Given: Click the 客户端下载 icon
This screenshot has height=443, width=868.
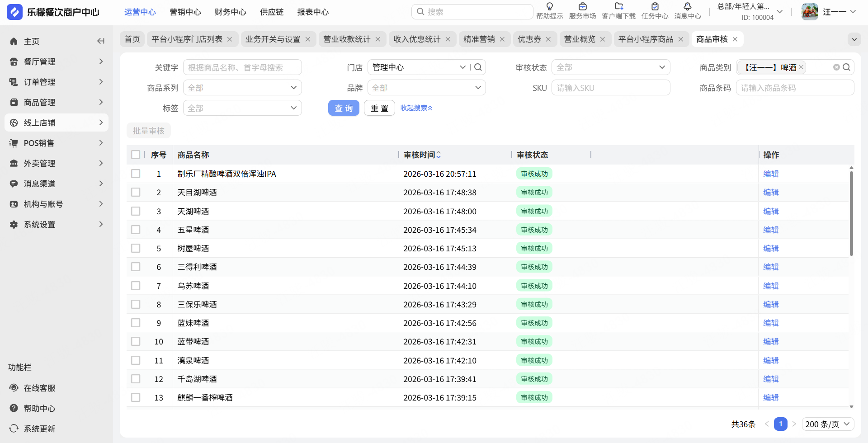Looking at the screenshot, I should click(618, 7).
